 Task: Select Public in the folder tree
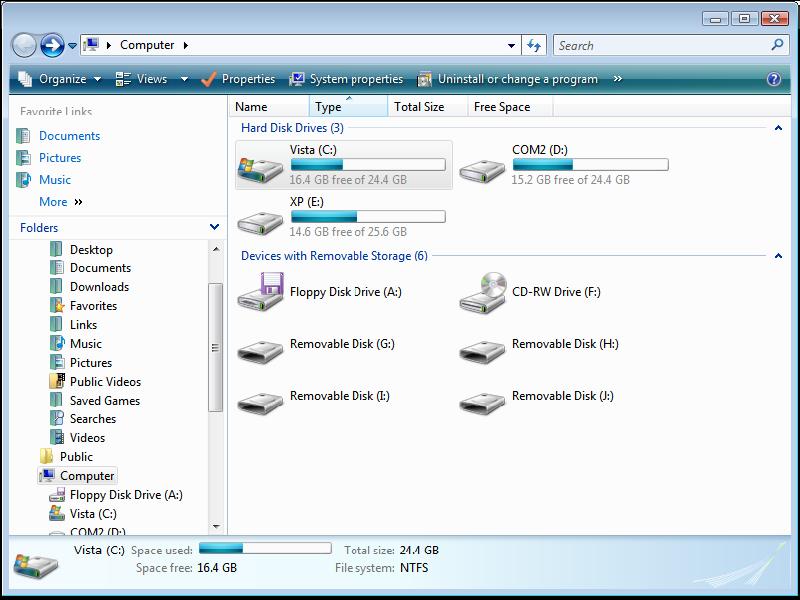[77, 457]
